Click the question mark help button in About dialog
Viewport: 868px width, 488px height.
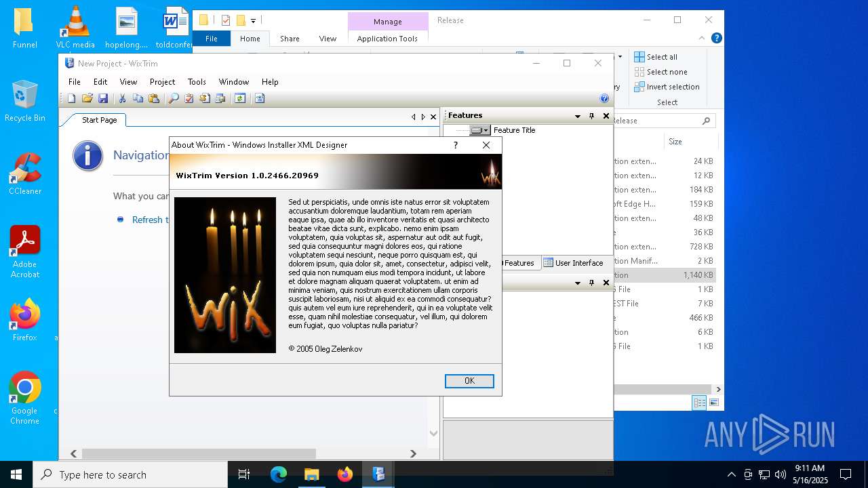pos(455,145)
